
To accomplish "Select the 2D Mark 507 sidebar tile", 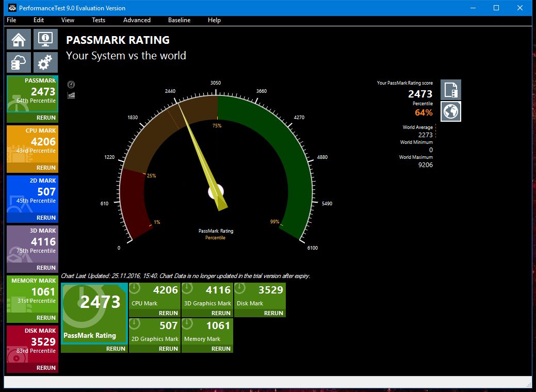I will (x=33, y=194).
